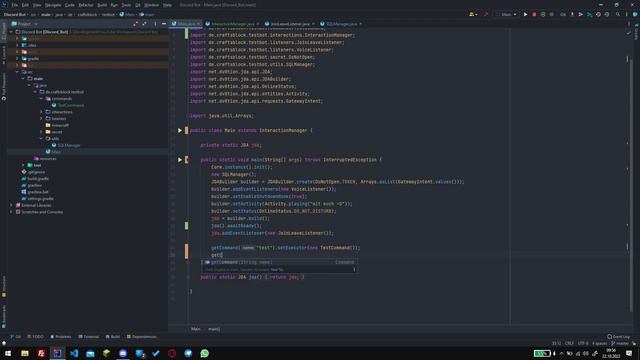Open File Explorer from taskbar
This screenshot has height=360, width=640.
(25, 353)
